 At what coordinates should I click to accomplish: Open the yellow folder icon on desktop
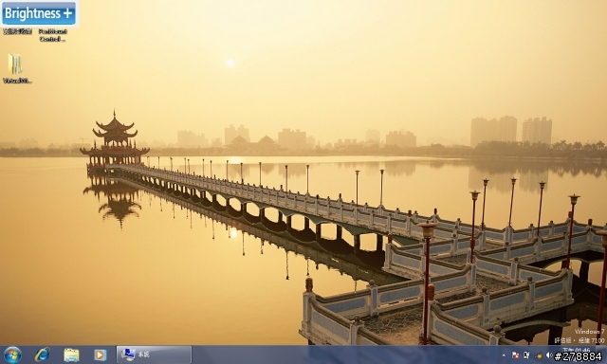pos(15,64)
